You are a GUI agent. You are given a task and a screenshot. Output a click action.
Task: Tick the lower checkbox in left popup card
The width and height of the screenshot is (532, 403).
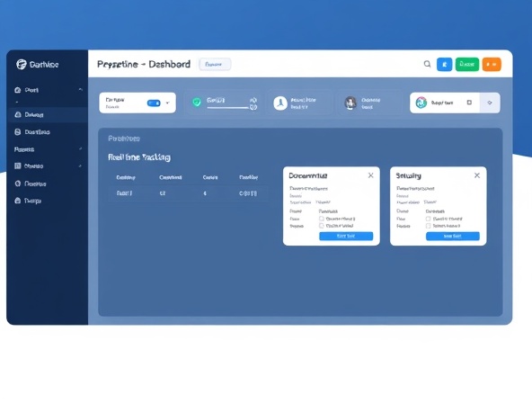coord(322,226)
